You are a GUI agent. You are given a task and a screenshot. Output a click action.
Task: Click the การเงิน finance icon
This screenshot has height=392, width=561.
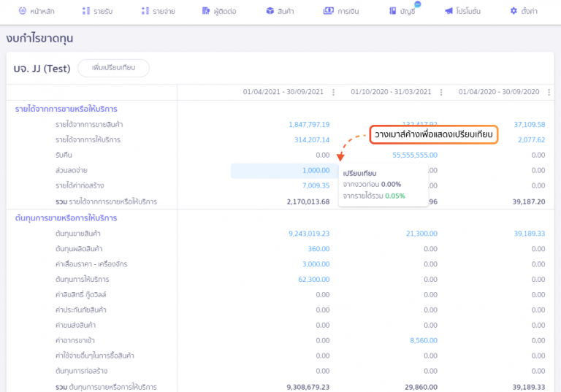click(x=328, y=12)
